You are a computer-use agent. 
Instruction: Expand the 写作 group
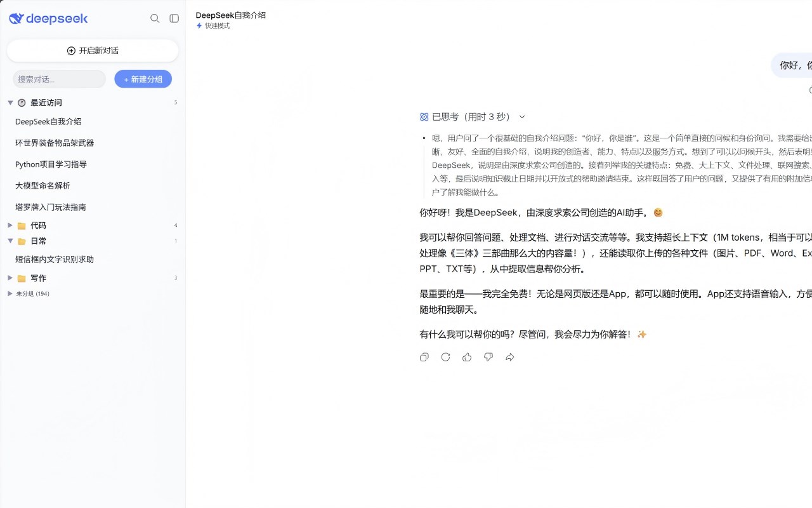10,277
